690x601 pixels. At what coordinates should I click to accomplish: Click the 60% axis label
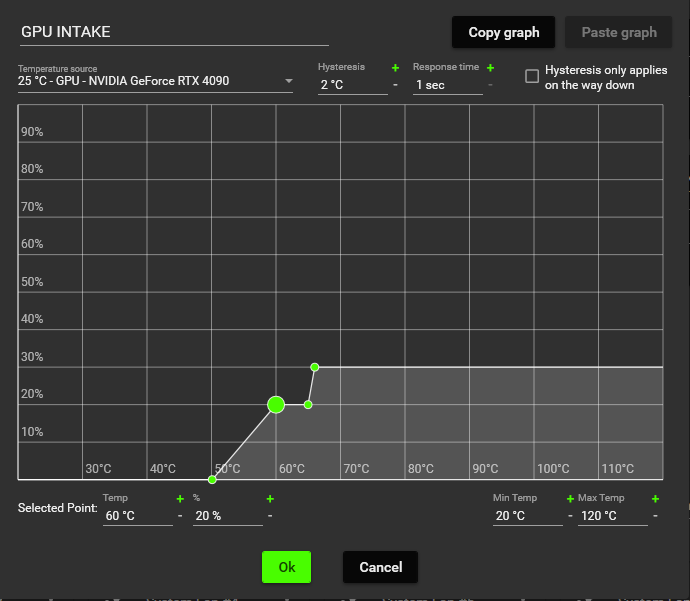coord(32,244)
